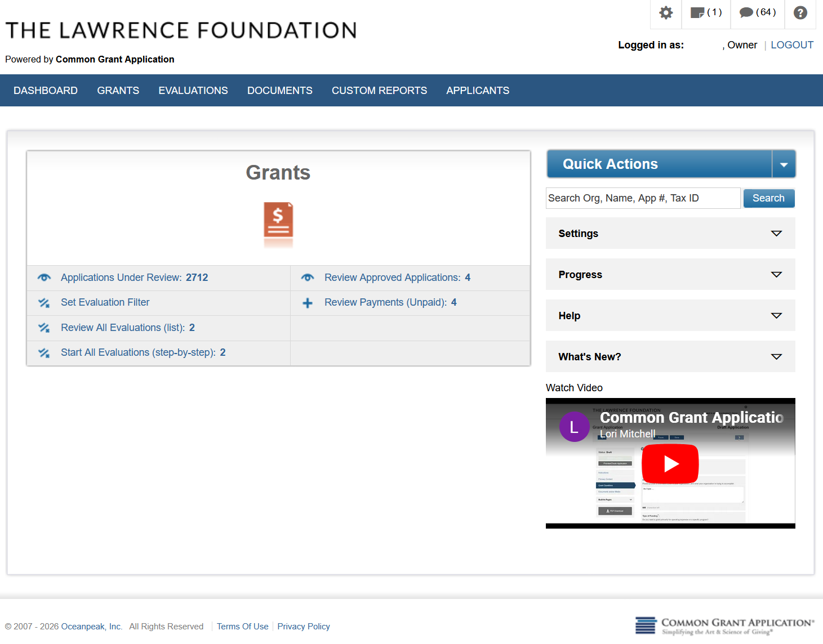Click the Oceanpeak, Inc. footer link
Image resolution: width=823 pixels, height=644 pixels.
91,627
